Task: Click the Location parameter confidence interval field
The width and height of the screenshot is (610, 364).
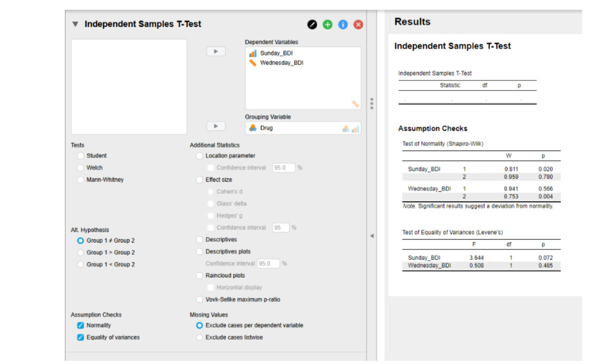Action: pyautogui.click(x=283, y=168)
